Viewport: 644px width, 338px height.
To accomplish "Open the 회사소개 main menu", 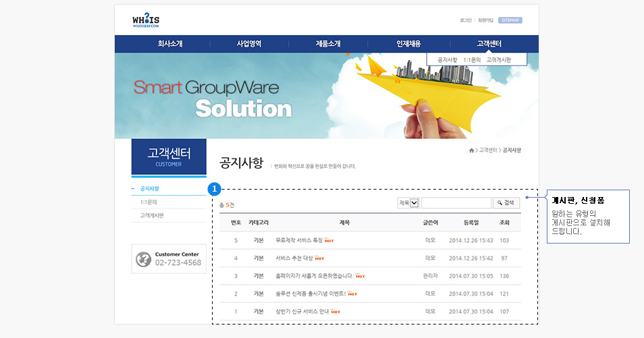I will point(170,44).
